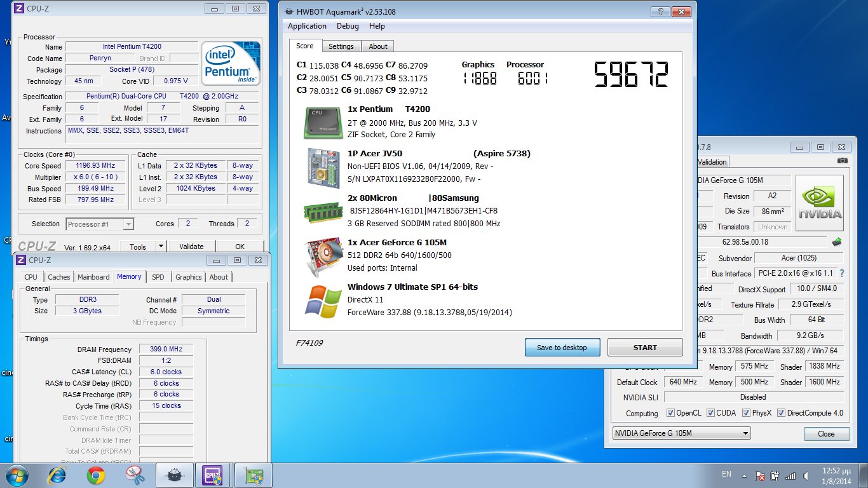This screenshot has width=868, height=488.
Task: Open the Application menu in Aquamark
Action: pyautogui.click(x=307, y=26)
